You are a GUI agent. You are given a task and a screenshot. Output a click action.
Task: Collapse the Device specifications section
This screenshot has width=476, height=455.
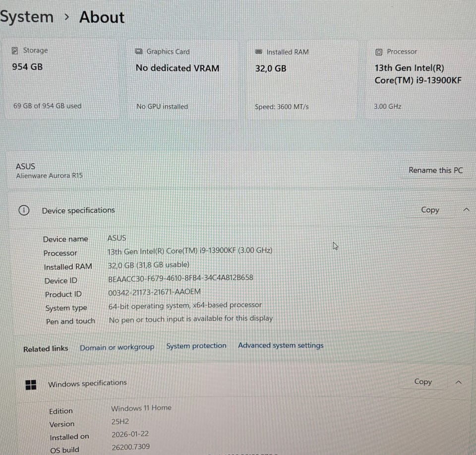pos(466,209)
